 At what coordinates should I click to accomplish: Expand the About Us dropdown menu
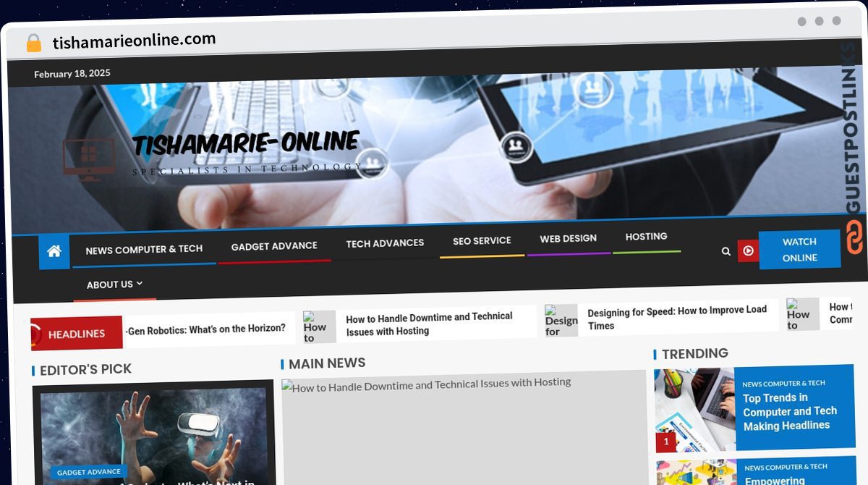[x=114, y=284]
